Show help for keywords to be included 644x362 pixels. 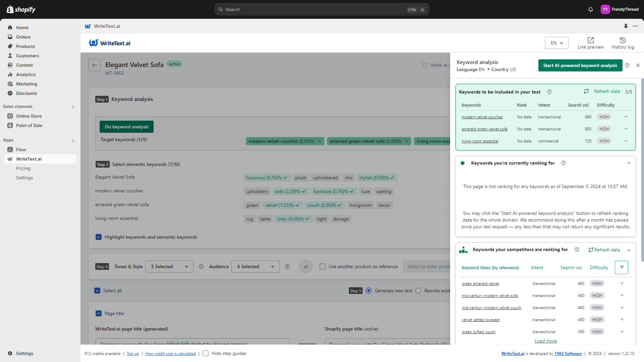pyautogui.click(x=549, y=92)
